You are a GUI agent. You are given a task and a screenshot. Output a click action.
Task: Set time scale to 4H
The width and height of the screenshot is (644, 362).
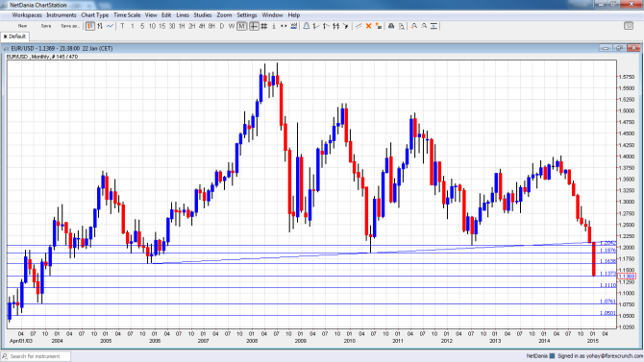click(202, 26)
